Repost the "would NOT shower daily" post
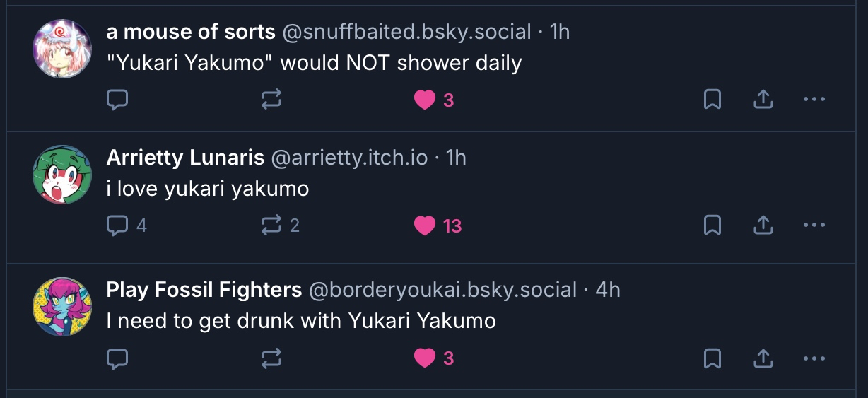Screen dimensions: 868x398 click(x=271, y=100)
